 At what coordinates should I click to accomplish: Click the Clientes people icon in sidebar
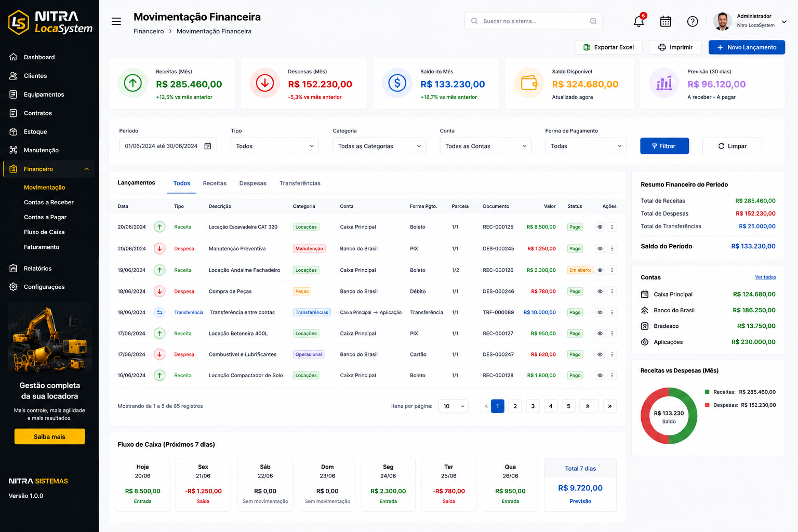[14, 76]
